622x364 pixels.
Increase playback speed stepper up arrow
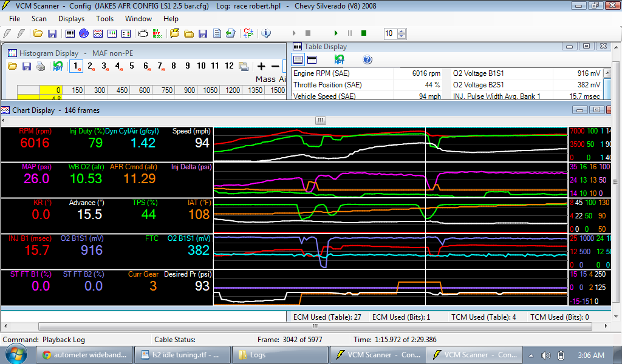(402, 31)
